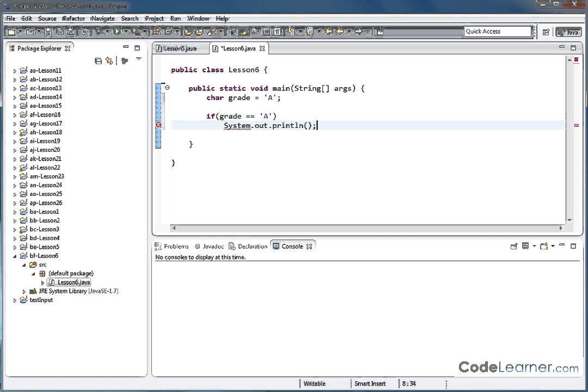Screen dimensions: 588x392
Task: Click the Smart Insert status bar entry
Action: [x=370, y=384]
